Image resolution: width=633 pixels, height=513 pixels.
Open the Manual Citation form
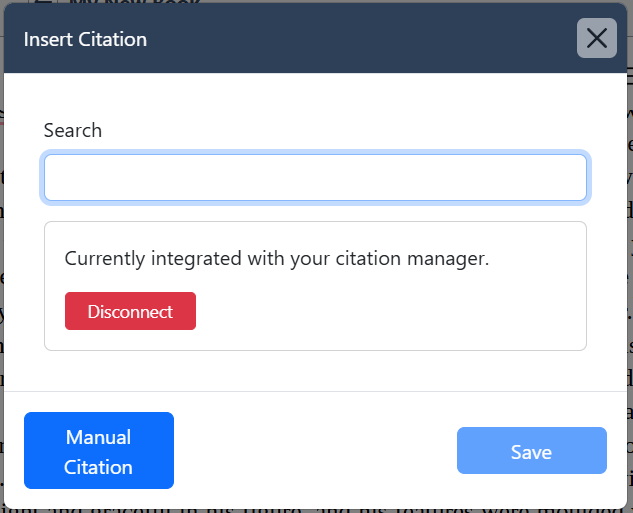pos(99,451)
